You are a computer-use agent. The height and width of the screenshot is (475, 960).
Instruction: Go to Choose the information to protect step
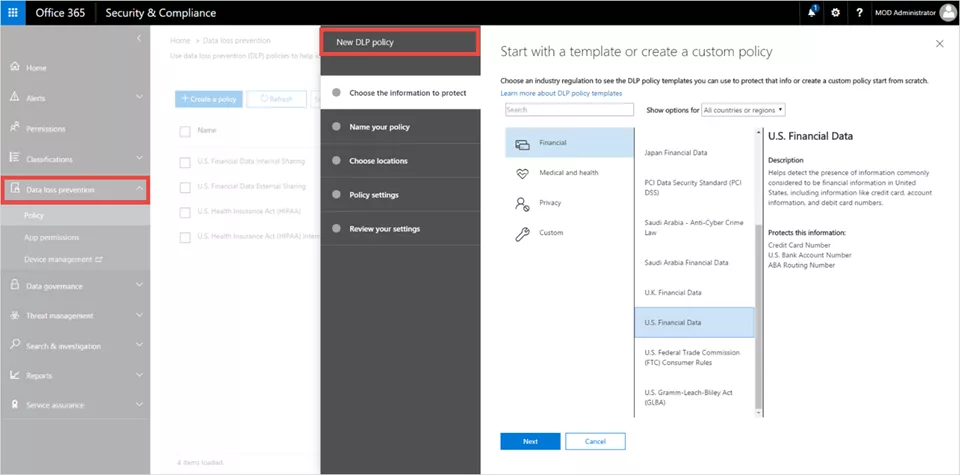(x=400, y=93)
